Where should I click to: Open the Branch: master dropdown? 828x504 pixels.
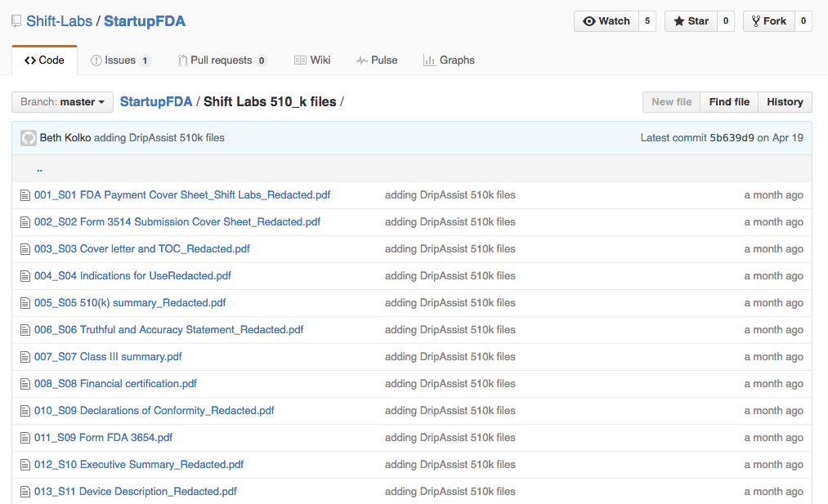62,102
